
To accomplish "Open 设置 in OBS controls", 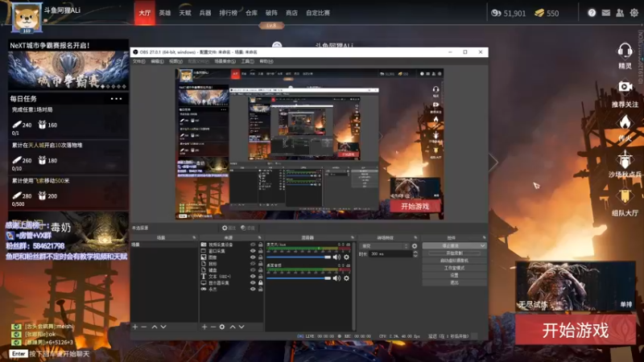I will coord(454,275).
